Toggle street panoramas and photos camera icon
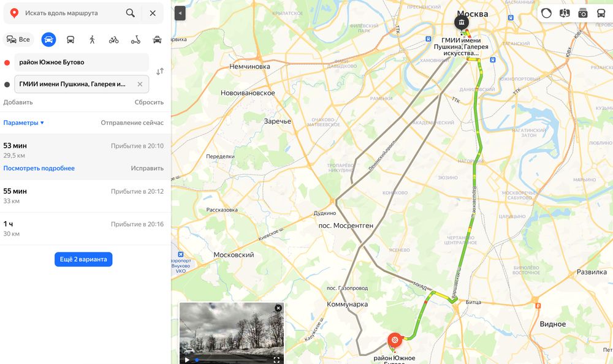 click(x=583, y=13)
